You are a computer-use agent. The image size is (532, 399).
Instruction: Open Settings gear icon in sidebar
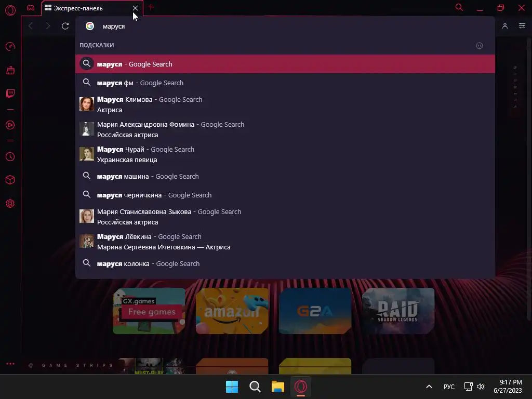coord(10,204)
